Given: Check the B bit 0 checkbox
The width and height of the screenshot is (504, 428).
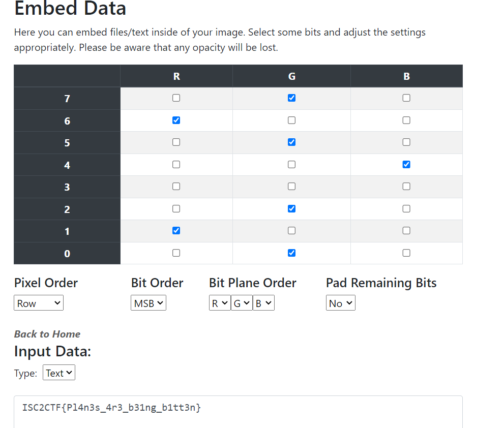Looking at the screenshot, I should coord(406,253).
